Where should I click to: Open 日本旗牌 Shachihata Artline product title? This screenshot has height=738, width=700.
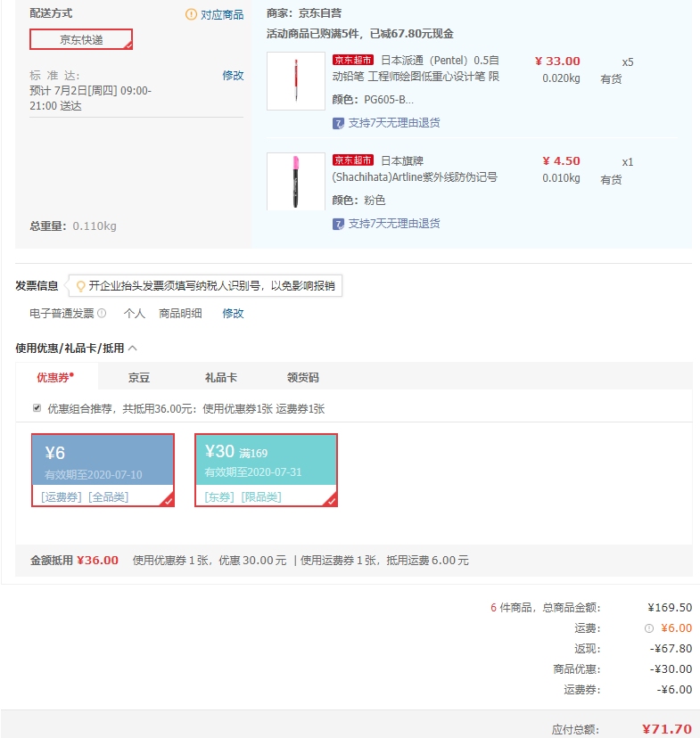point(415,169)
